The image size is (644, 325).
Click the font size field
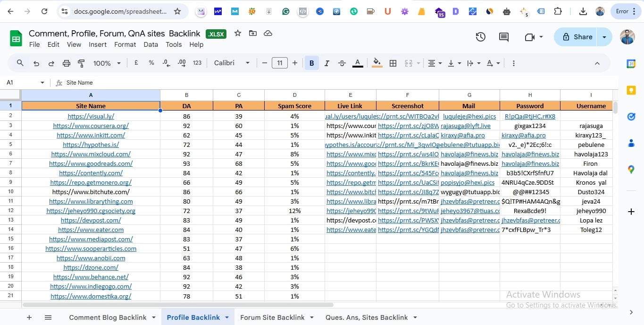(280, 63)
